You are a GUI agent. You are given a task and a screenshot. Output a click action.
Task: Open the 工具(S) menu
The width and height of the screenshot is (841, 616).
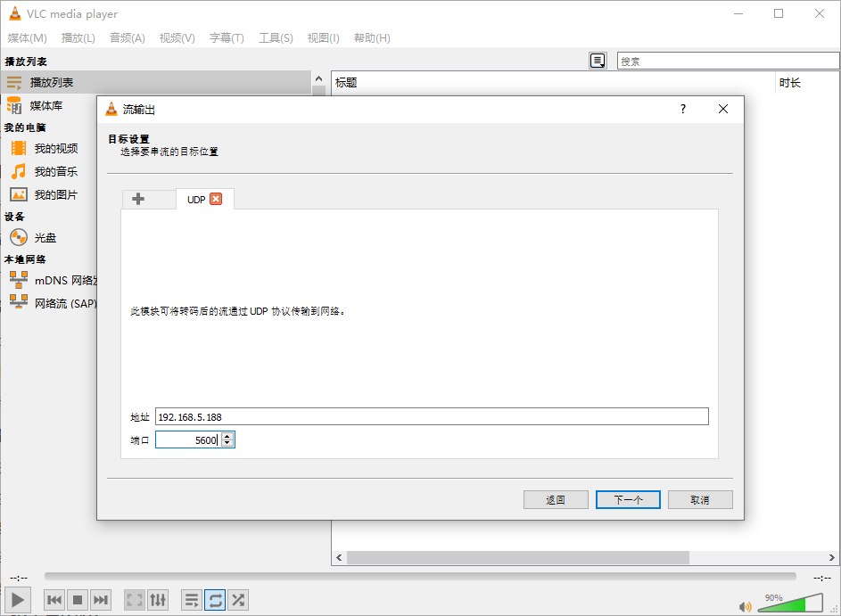coord(276,37)
